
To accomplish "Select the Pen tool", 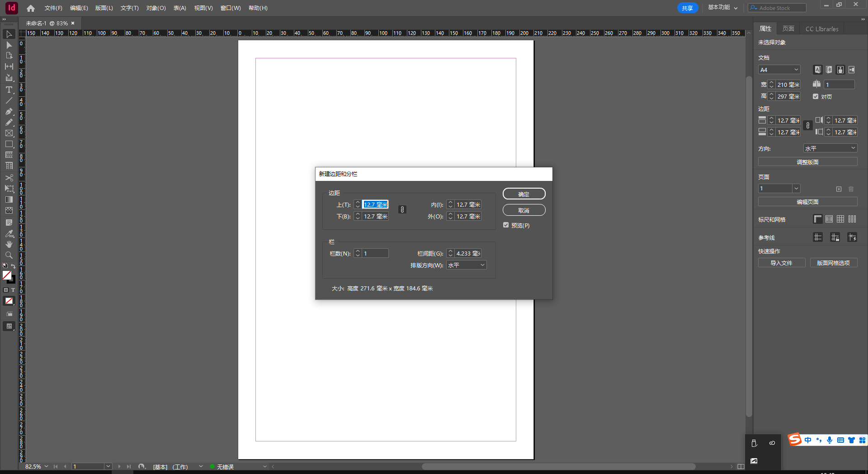I will click(9, 111).
